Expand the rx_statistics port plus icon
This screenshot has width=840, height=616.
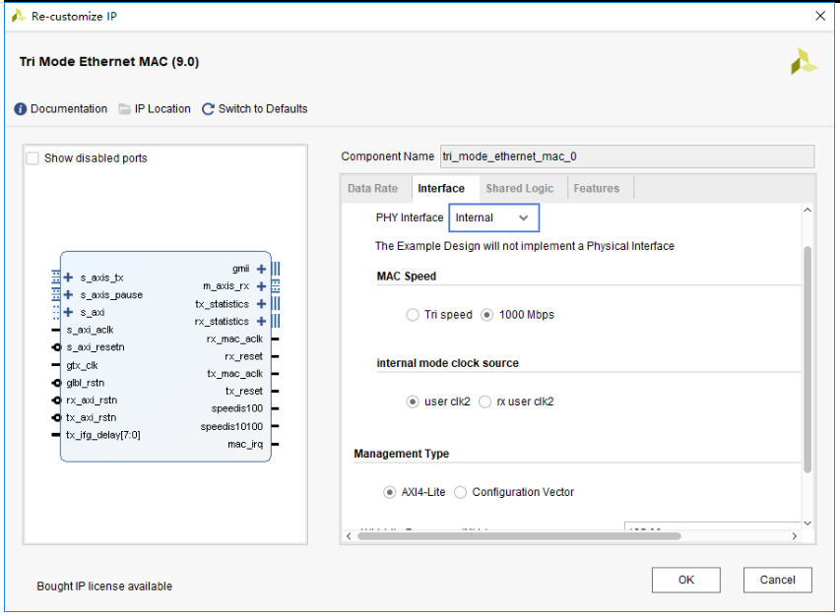261,321
